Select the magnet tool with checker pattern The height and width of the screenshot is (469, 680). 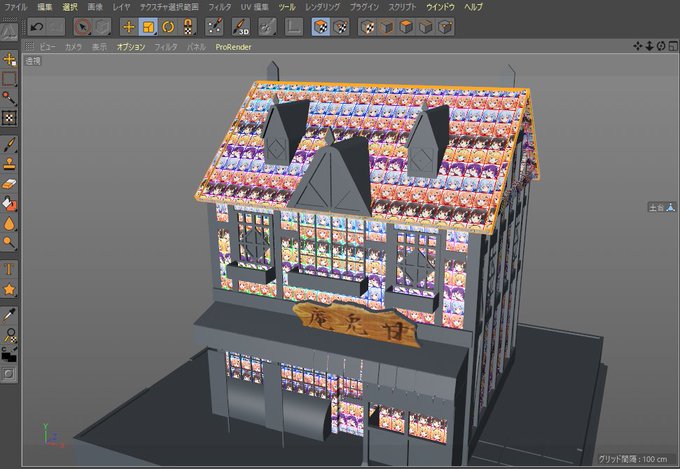point(188,27)
